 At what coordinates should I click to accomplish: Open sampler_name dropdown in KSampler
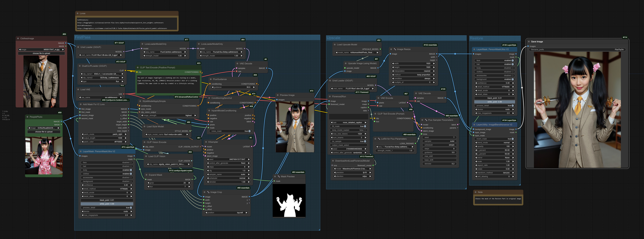point(228,174)
